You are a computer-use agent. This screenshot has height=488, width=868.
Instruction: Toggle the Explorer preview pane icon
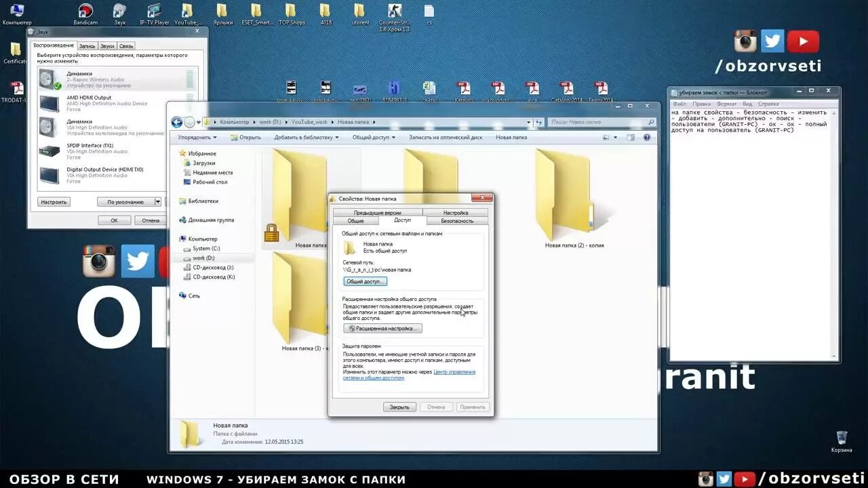pos(631,137)
